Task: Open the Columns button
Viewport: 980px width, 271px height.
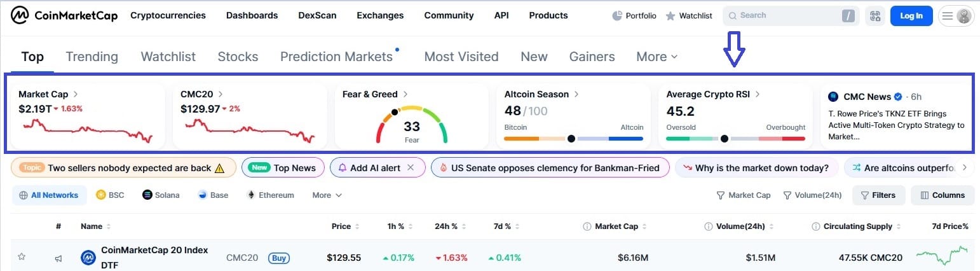Action: pos(943,195)
